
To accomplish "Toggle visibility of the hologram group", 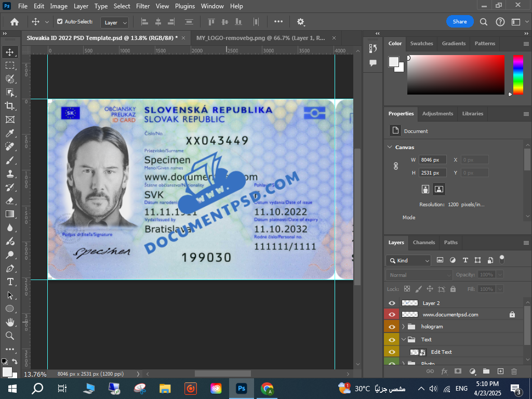I will pos(392,327).
